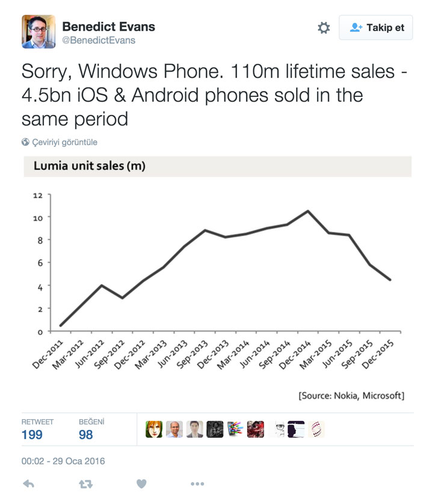Open the @BenedictEvans handle link
Screen dimensions: 438x504
(x=99, y=40)
